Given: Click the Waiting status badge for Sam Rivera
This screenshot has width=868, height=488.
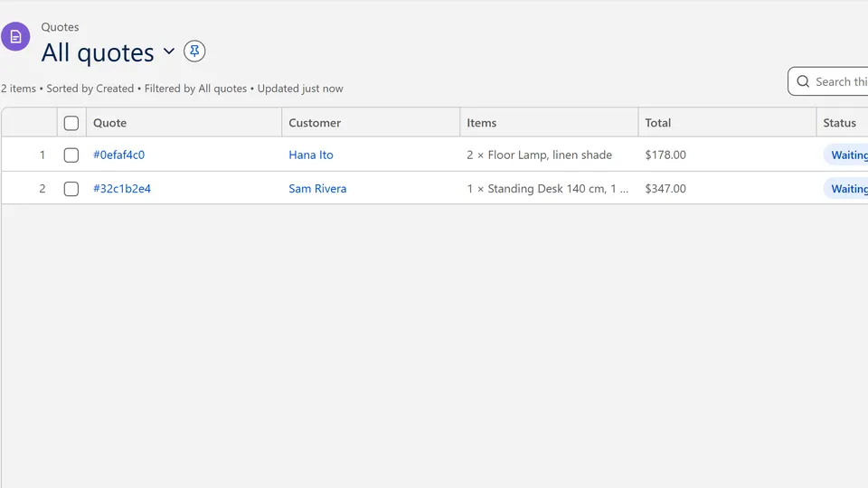Looking at the screenshot, I should (846, 189).
